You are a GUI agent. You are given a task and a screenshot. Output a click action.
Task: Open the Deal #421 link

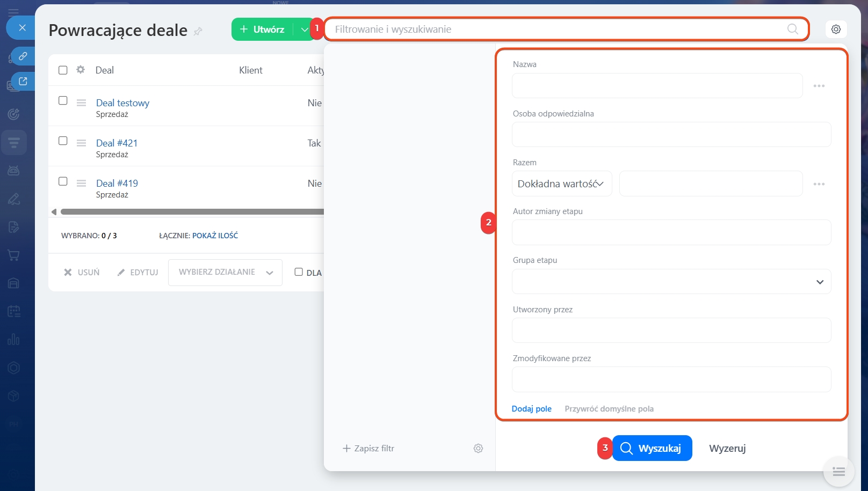tap(117, 143)
